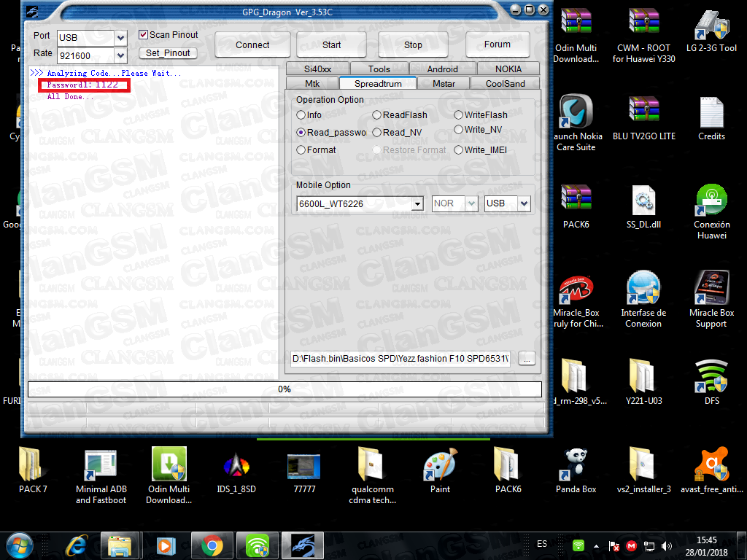Viewport: 747px width, 560px height.
Task: Select the Read_passwo radio button
Action: tap(301, 133)
